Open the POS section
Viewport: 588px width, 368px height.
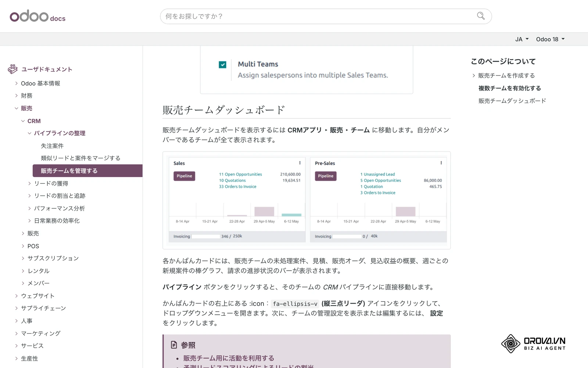[x=33, y=246]
